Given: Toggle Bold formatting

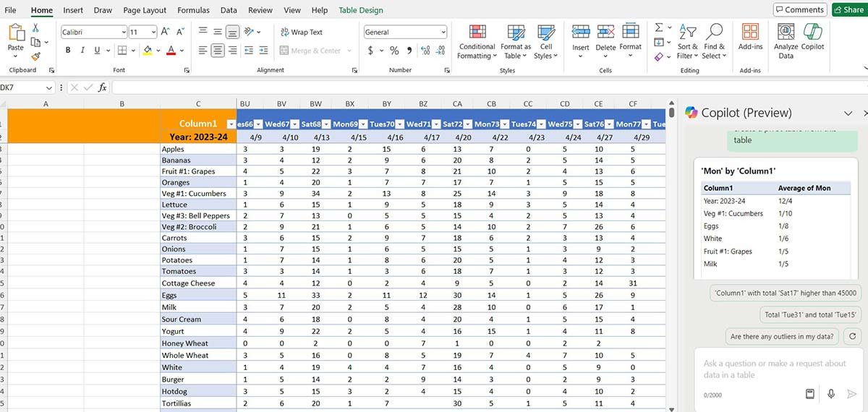Looking at the screenshot, I should (68, 51).
